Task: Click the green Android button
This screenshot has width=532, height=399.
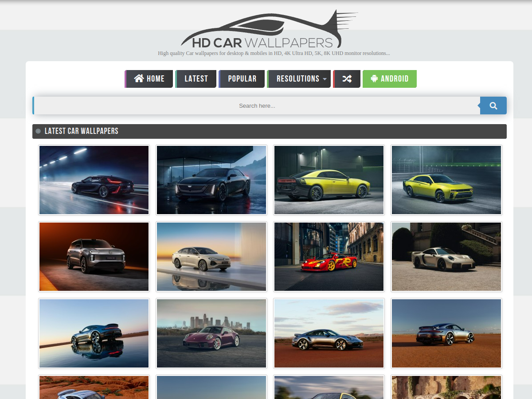Action: tap(390, 79)
